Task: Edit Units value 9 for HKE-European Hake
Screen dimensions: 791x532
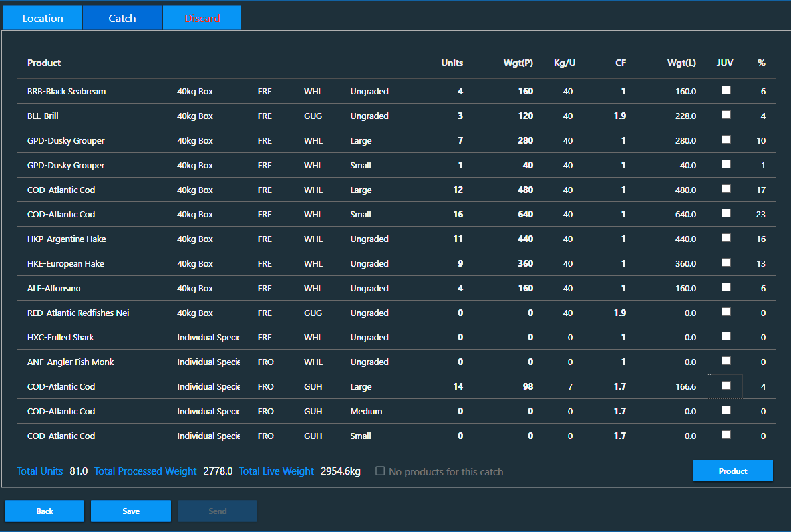Action: [460, 264]
